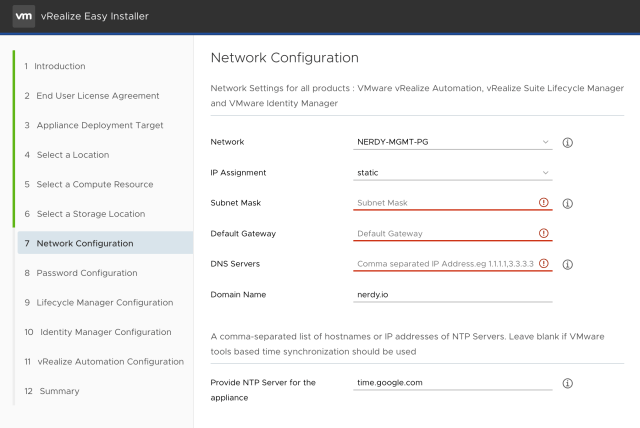Click info icon beside Subnet Mask field
This screenshot has width=640, height=428.
click(567, 203)
